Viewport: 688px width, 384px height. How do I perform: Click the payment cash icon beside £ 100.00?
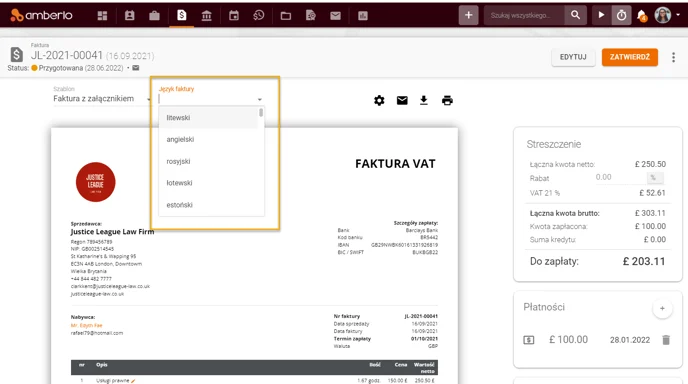tap(529, 340)
